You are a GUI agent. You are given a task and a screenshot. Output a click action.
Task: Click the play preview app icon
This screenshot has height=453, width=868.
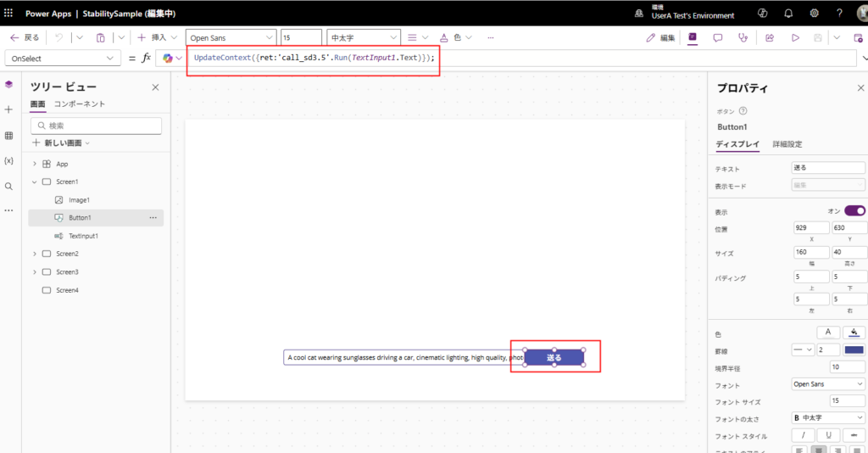coord(795,37)
